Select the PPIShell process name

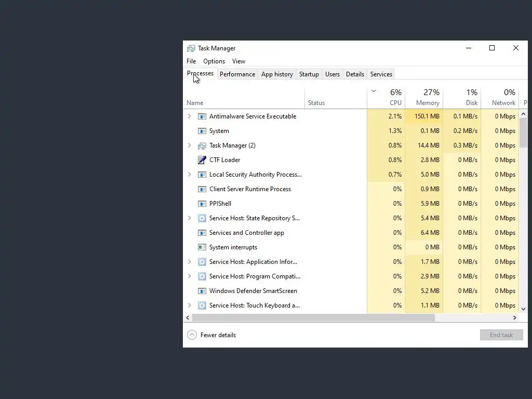(220, 204)
